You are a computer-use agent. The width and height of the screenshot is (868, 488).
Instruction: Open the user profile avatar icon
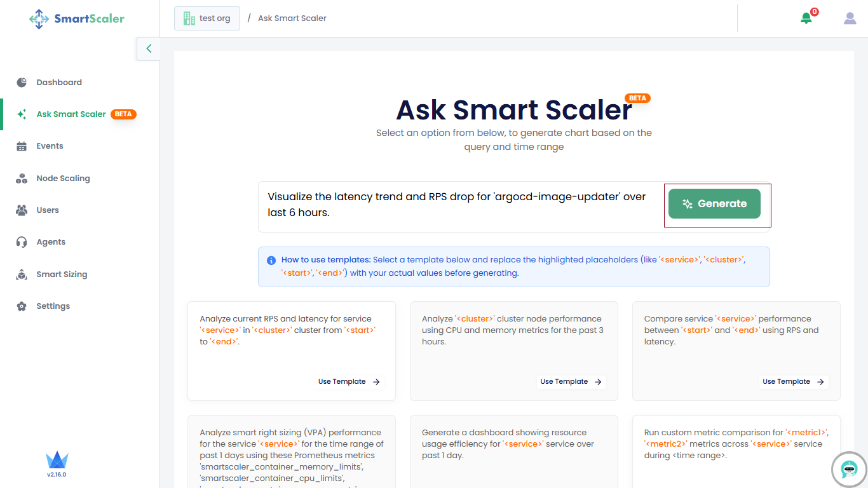pyautogui.click(x=850, y=18)
